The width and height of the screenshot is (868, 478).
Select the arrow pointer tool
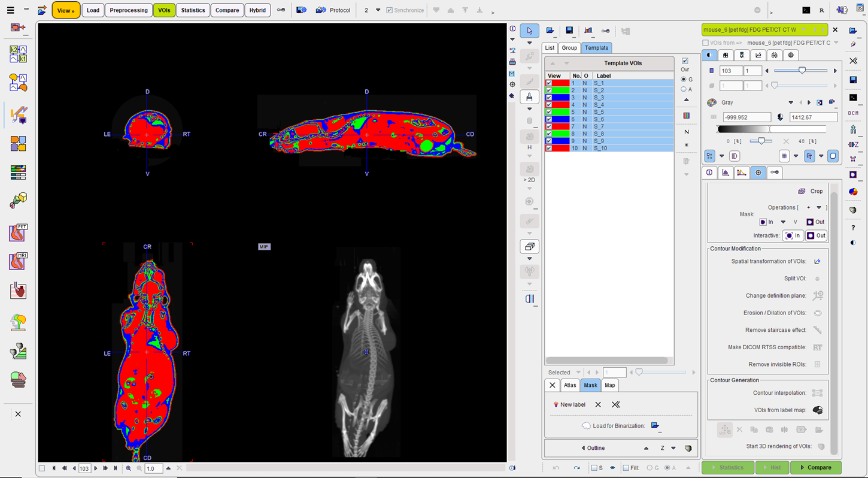[x=529, y=31]
